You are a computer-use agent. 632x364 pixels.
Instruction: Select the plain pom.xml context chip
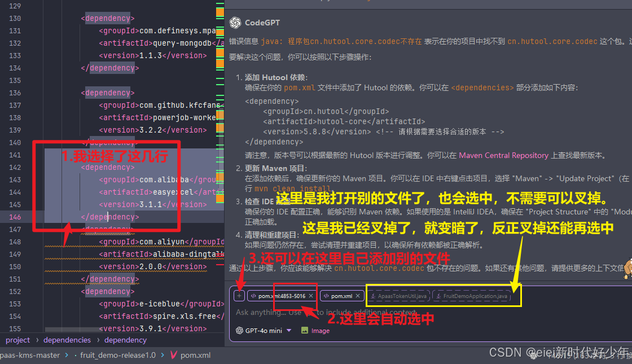tap(341, 296)
